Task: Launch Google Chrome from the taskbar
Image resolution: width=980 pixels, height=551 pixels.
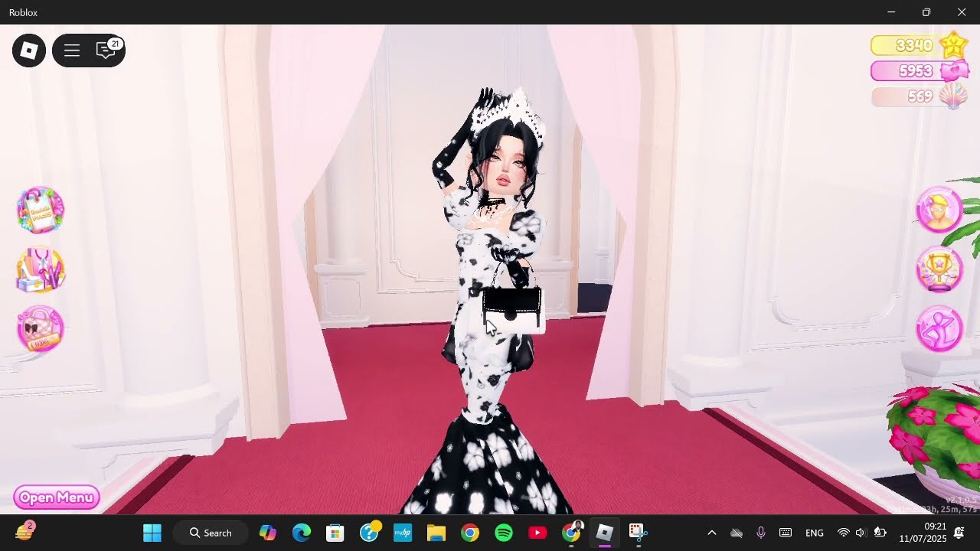Action: click(x=470, y=533)
